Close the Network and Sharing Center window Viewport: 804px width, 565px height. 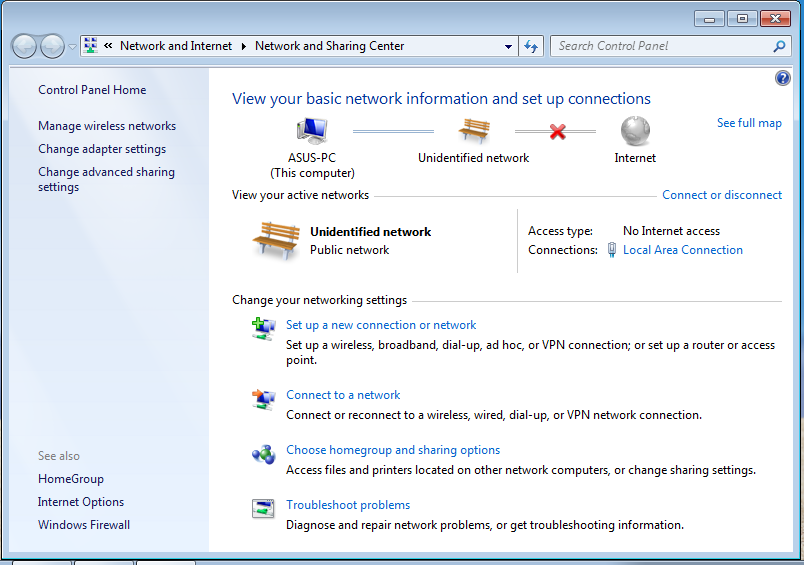(775, 19)
